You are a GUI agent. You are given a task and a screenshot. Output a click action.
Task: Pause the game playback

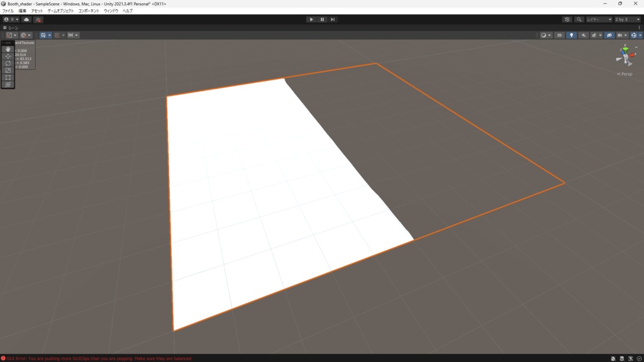coord(322,19)
